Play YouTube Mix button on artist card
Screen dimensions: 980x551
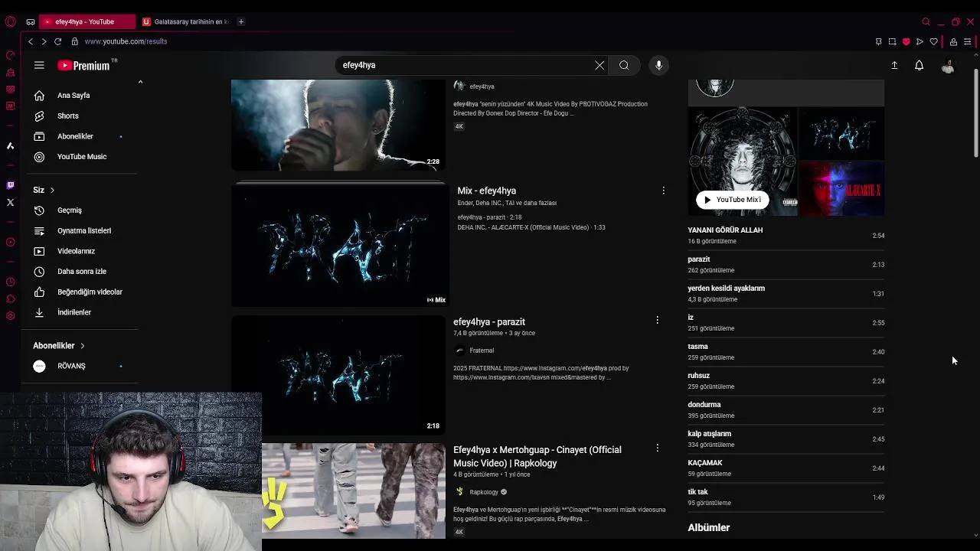pos(732,200)
